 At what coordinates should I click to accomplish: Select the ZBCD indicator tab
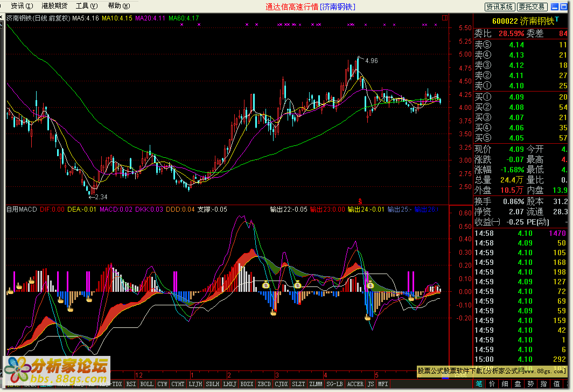point(264,384)
